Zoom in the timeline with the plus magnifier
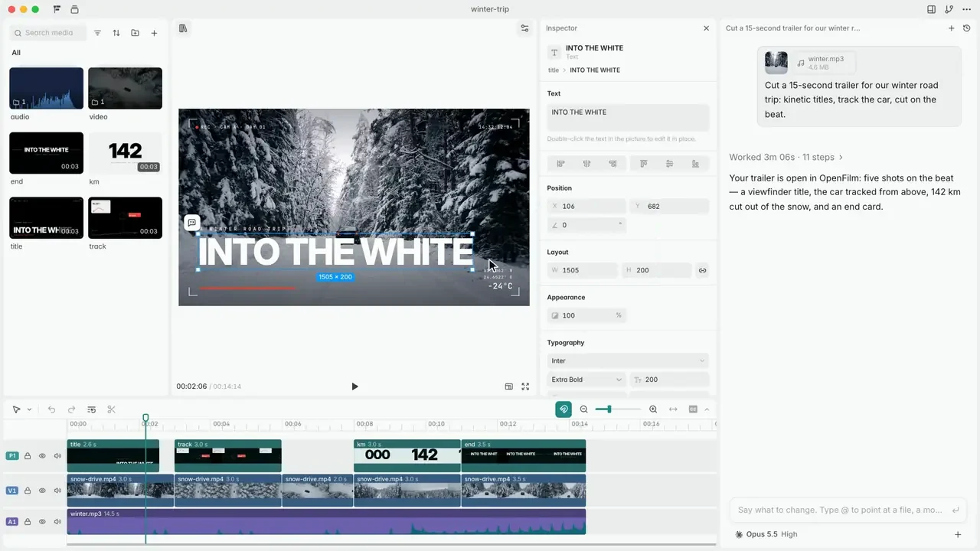 (x=653, y=409)
